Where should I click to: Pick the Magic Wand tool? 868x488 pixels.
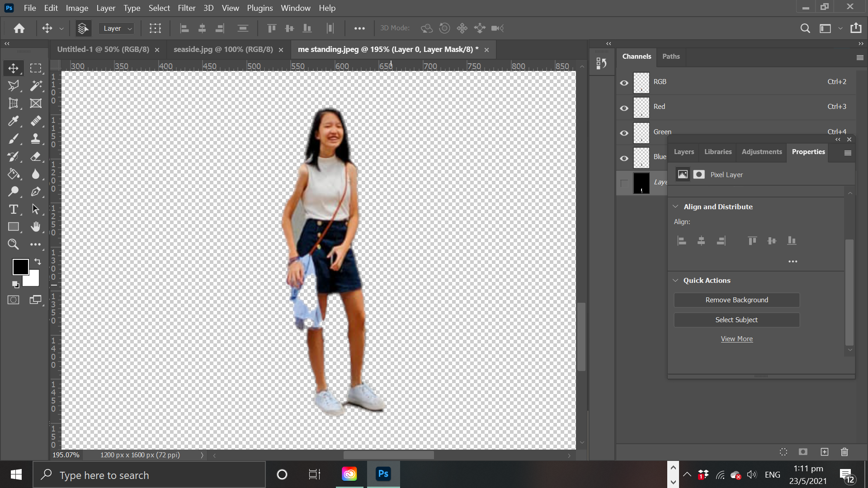[x=36, y=86]
